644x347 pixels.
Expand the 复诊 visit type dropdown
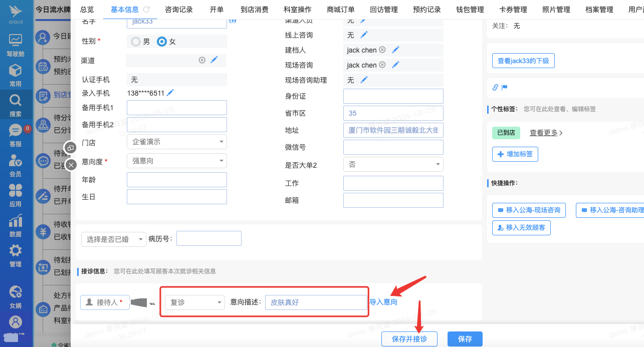pyautogui.click(x=195, y=302)
